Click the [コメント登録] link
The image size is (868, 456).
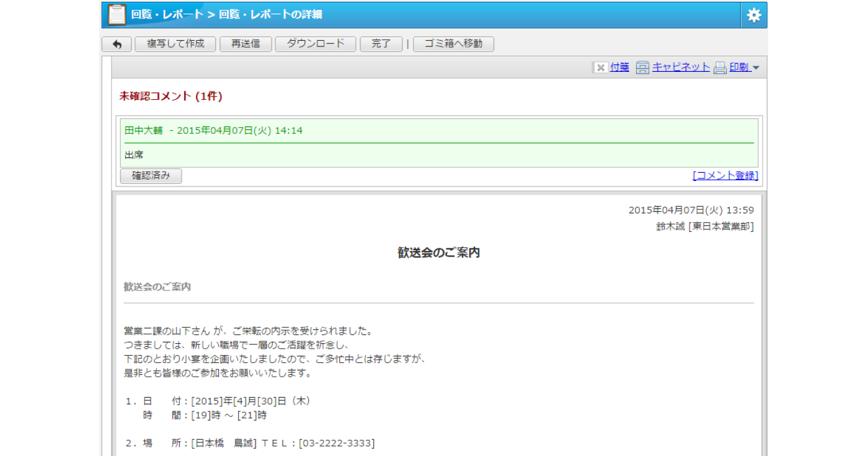pyautogui.click(x=725, y=175)
